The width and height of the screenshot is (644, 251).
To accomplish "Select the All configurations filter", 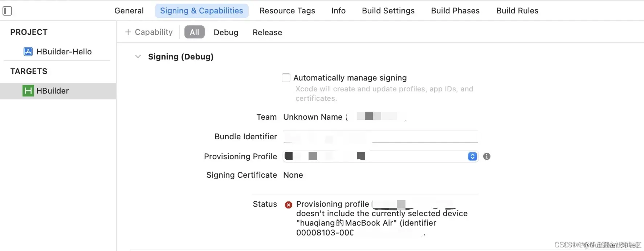I will (194, 32).
